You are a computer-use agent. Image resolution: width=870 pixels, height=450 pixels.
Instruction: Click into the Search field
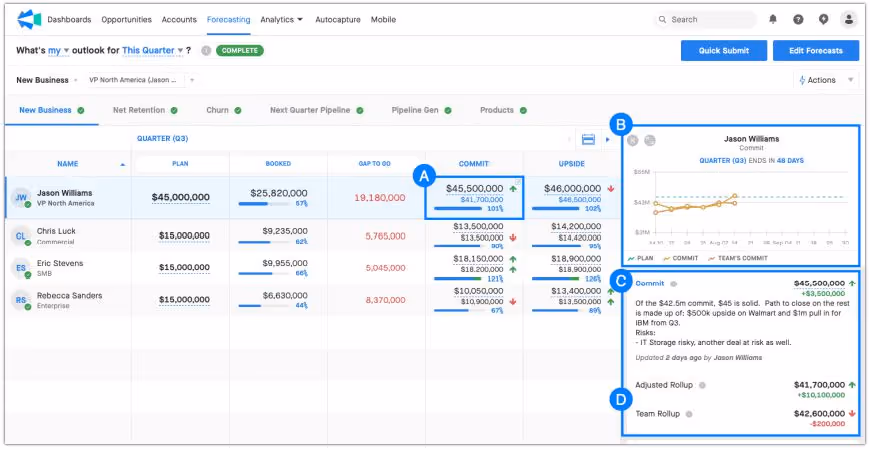[706, 19]
